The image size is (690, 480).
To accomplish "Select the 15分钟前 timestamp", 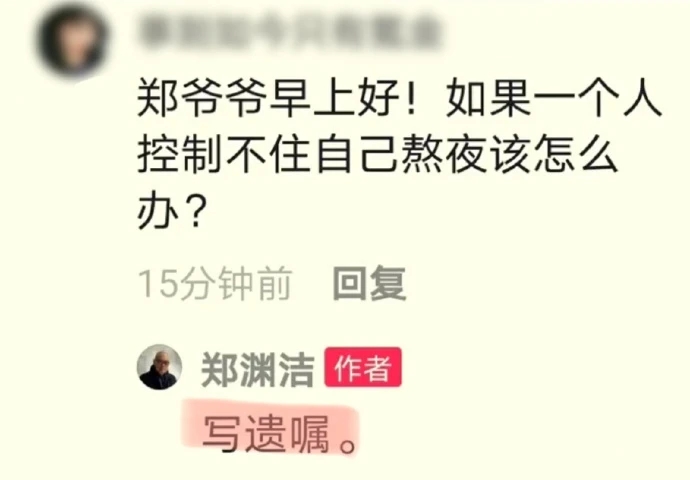I will [x=215, y=284].
